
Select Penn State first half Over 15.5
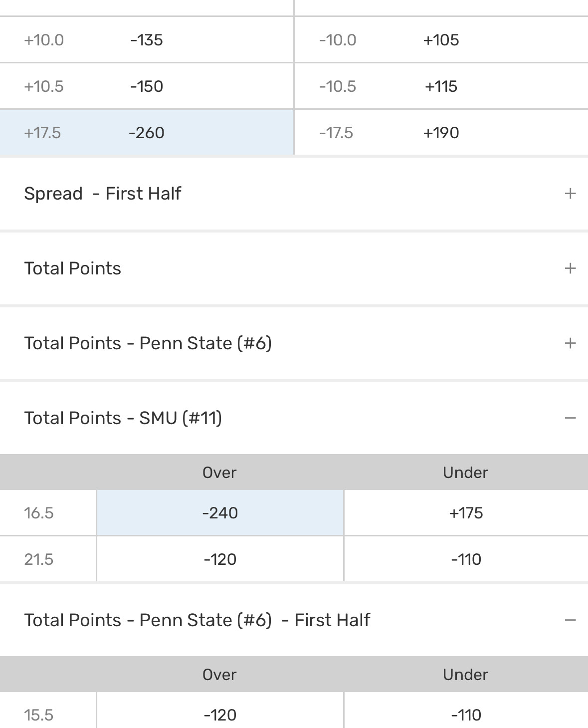pos(220,715)
